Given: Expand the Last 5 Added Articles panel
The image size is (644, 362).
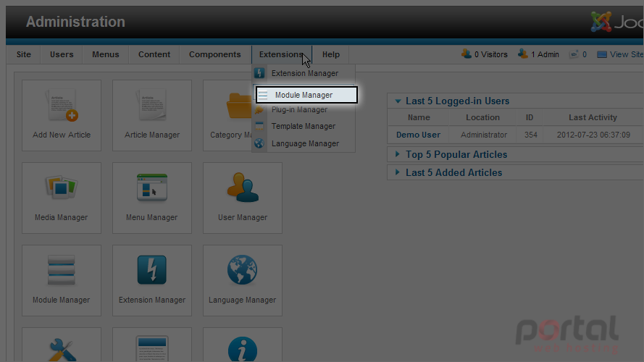Looking at the screenshot, I should (397, 172).
